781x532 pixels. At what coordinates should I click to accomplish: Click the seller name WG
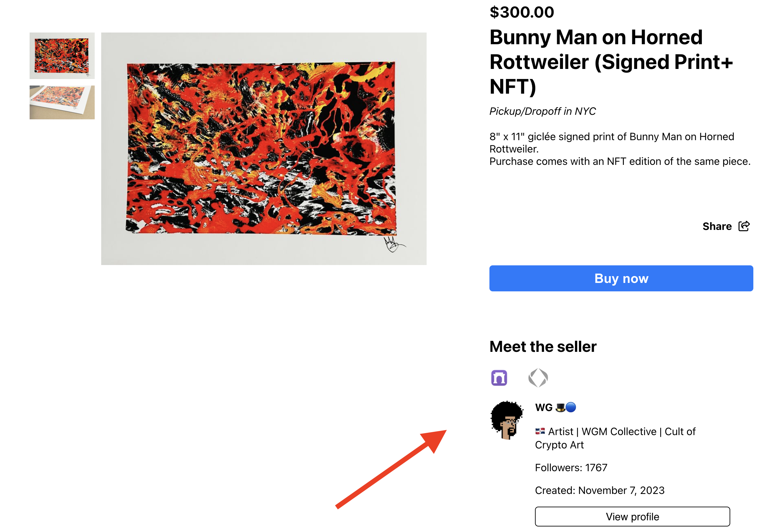[543, 407]
